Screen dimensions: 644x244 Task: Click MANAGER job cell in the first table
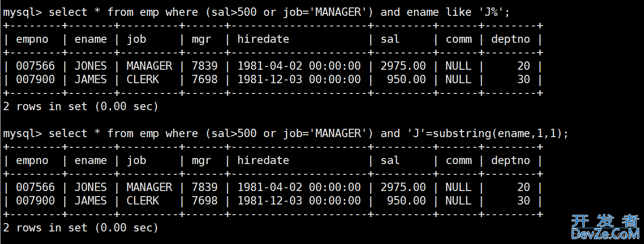tap(149, 66)
